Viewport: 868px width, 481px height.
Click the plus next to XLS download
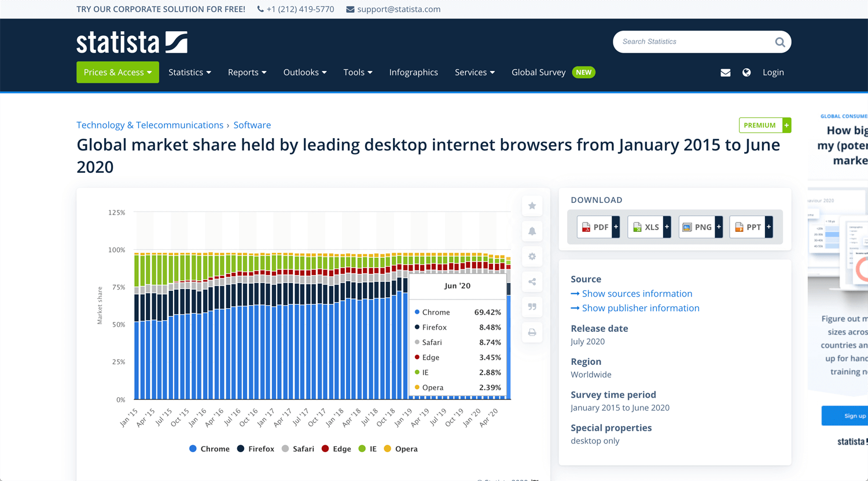point(667,227)
